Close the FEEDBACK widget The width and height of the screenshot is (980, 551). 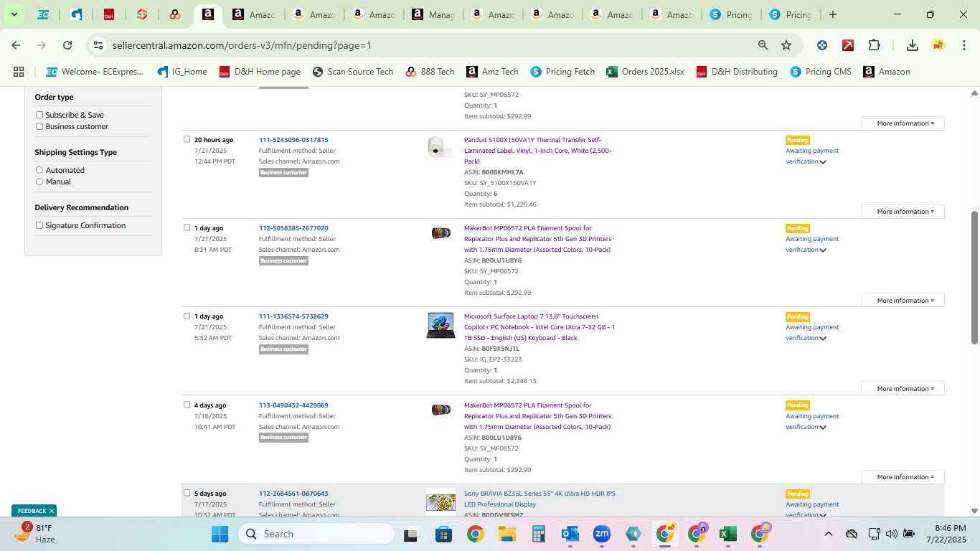pos(52,511)
